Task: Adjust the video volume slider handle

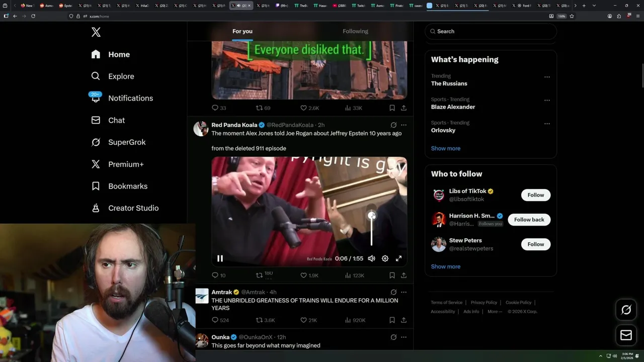Action: pyautogui.click(x=372, y=216)
